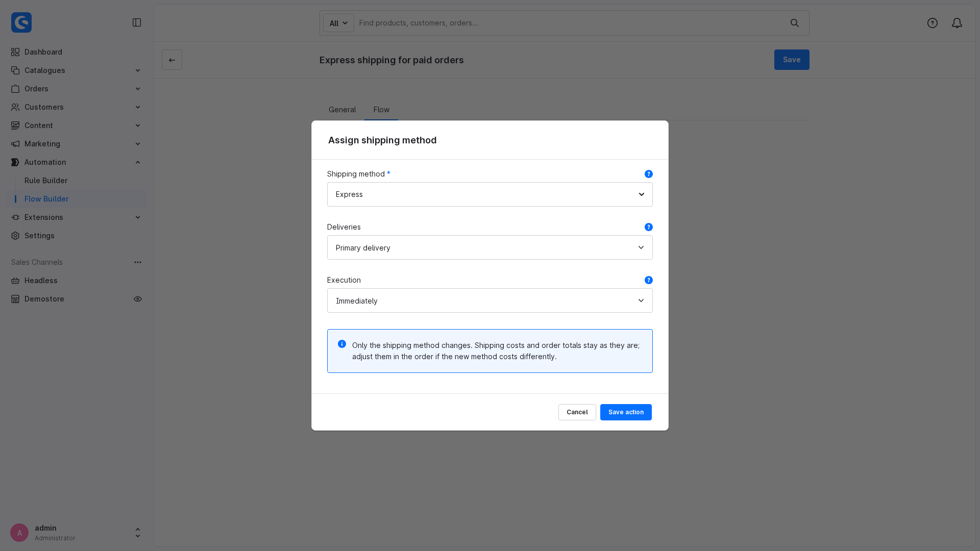The width and height of the screenshot is (980, 551).
Task: Click the blue Save button in the header
Action: 792,60
